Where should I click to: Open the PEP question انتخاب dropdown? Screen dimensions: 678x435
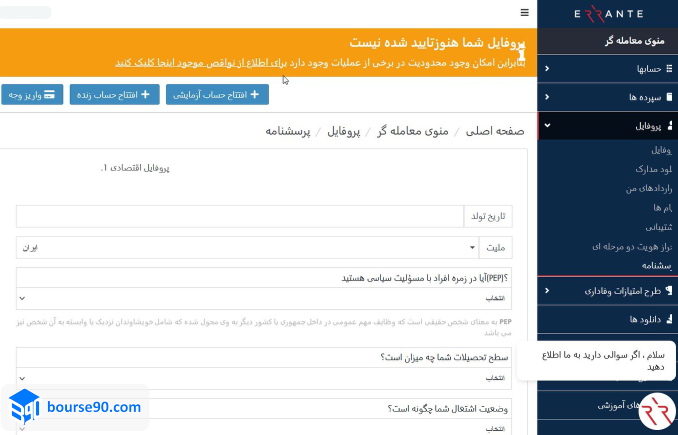tap(264, 298)
